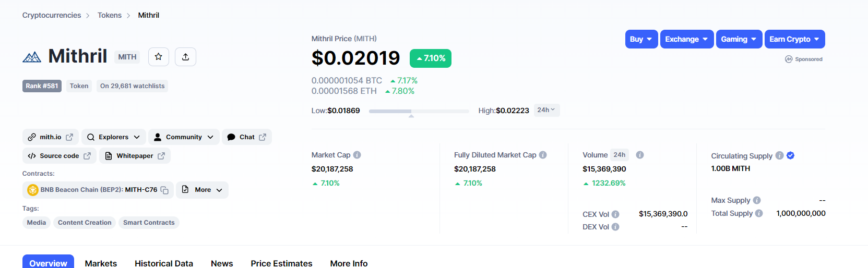
Task: Expand the Community dropdown
Action: click(184, 137)
